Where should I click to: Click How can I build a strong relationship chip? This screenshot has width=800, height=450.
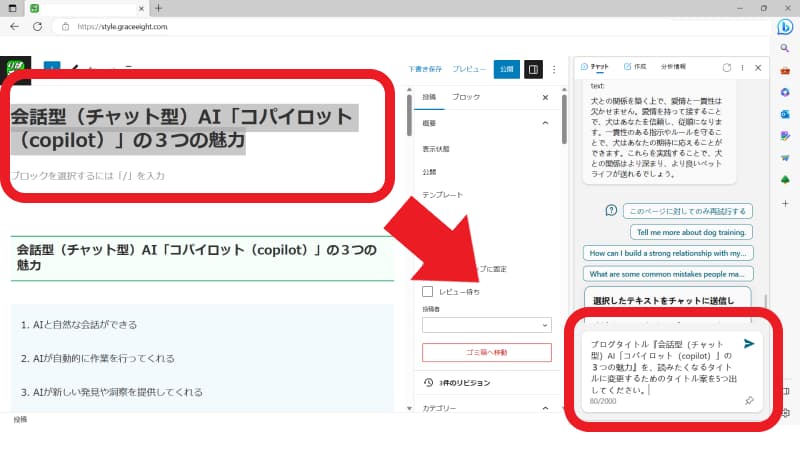(x=668, y=253)
